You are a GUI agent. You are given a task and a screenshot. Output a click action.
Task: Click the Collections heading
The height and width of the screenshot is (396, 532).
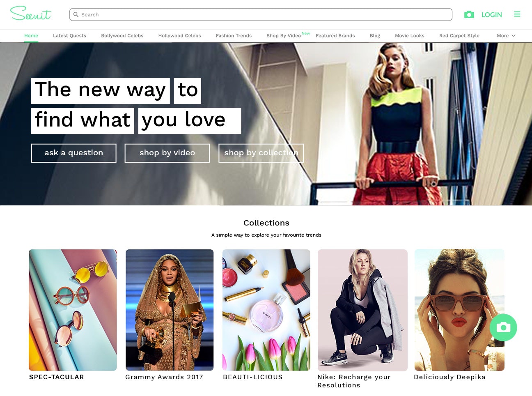pyautogui.click(x=266, y=223)
